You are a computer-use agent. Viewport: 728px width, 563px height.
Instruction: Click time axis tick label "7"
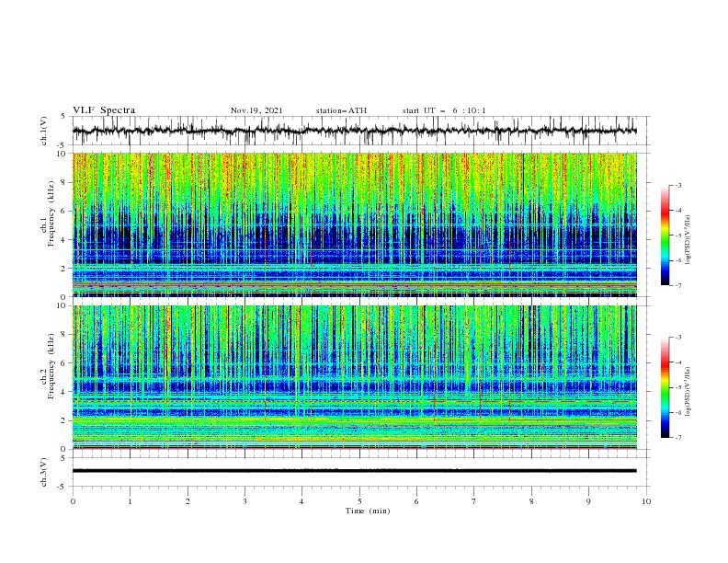click(474, 501)
